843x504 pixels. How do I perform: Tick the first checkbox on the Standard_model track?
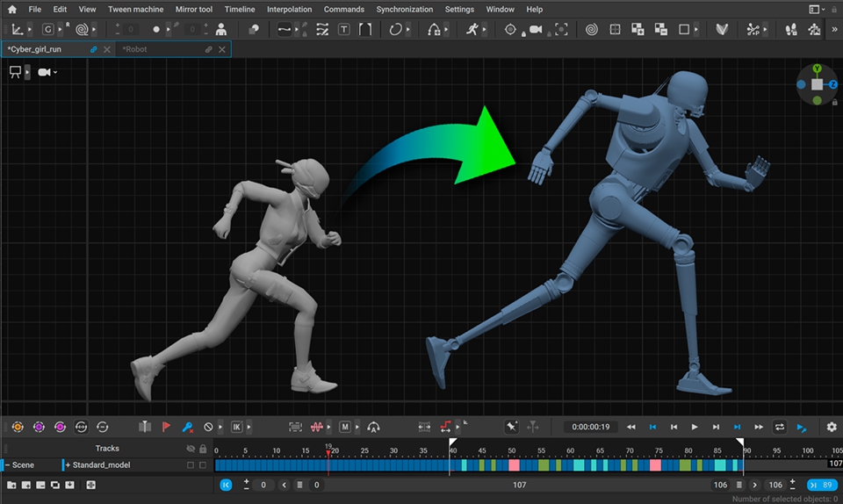[x=191, y=464]
